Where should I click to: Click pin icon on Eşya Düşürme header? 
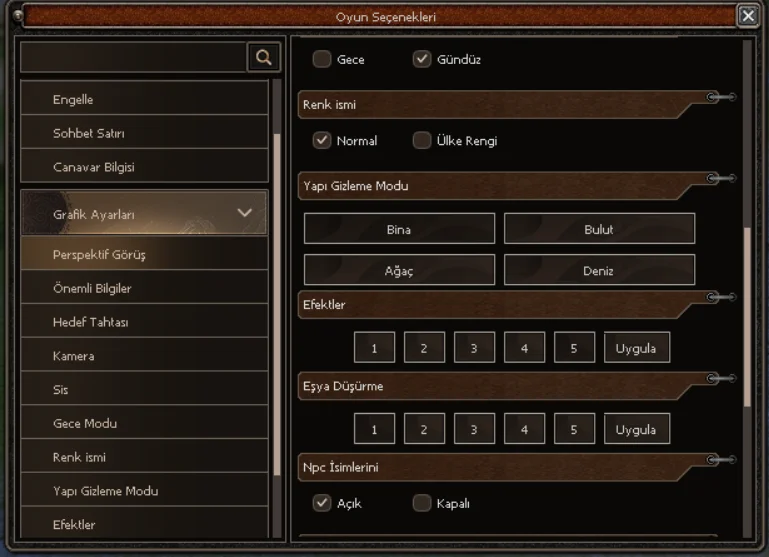tap(721, 378)
